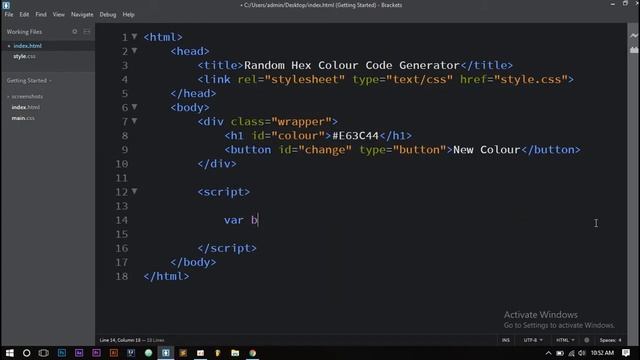Open the Find menu
The image size is (640, 360).
41,14
